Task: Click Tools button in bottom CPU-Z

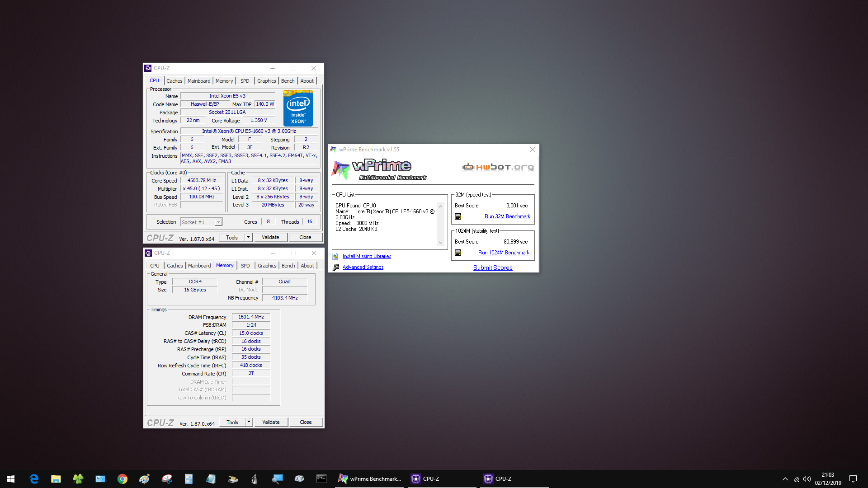Action: pyautogui.click(x=232, y=422)
